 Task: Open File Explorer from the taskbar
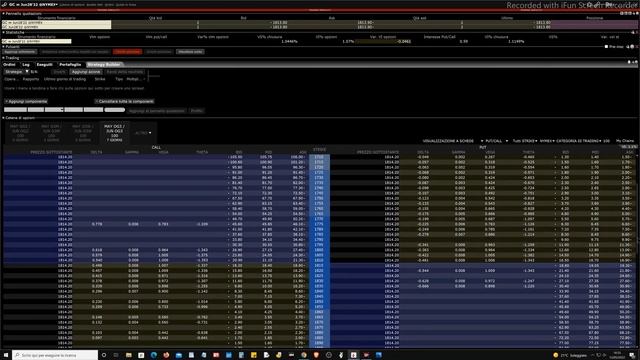tap(129, 355)
